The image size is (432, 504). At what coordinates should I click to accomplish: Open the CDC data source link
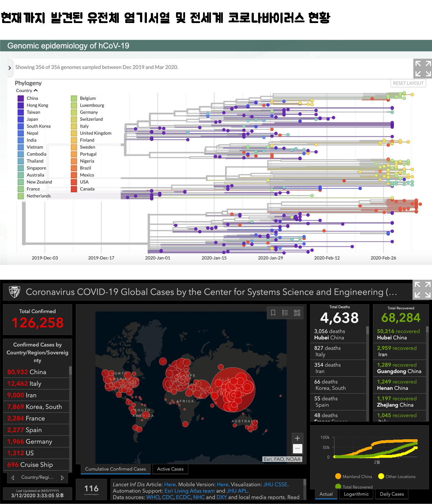point(167,497)
